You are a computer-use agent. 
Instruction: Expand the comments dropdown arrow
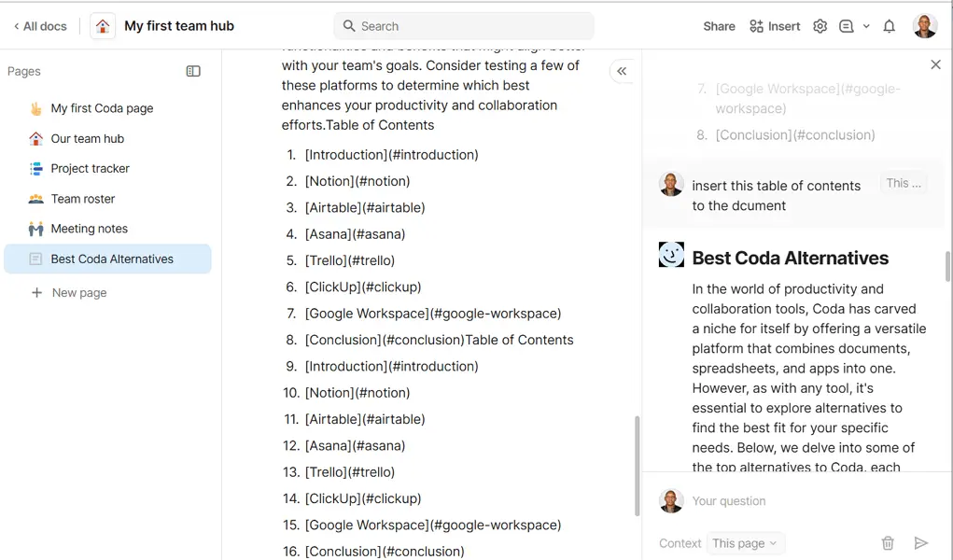pyautogui.click(x=866, y=26)
